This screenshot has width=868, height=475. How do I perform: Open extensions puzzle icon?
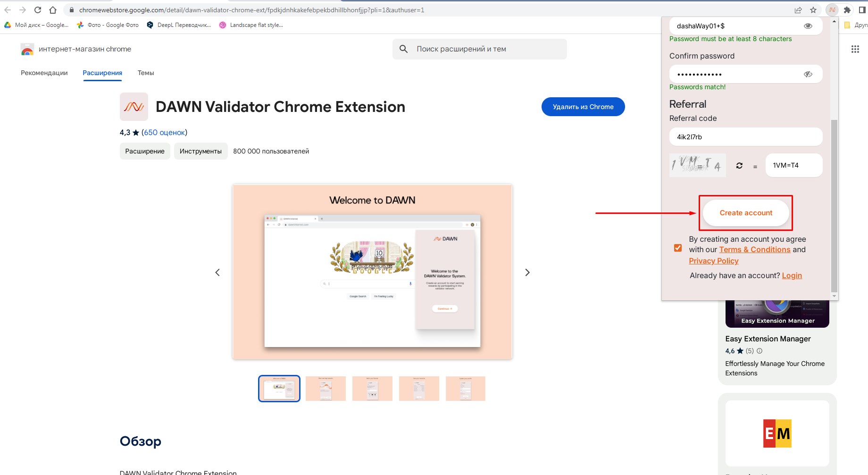(847, 10)
